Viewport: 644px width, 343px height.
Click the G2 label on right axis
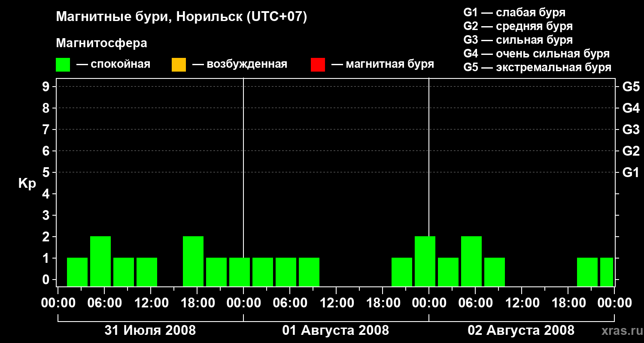coord(631,151)
